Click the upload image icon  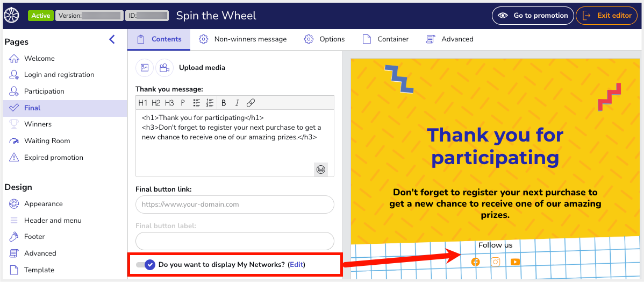(145, 68)
